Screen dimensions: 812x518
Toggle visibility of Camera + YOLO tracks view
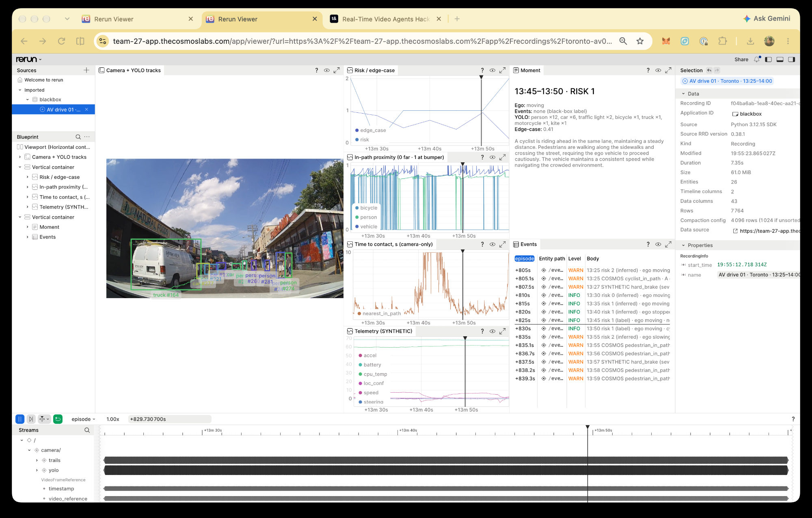327,71
